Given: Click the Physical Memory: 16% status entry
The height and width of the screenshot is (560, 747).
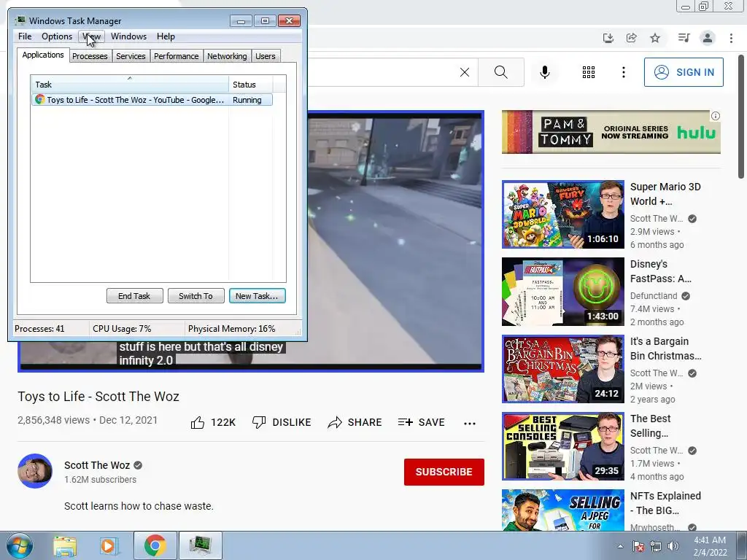Looking at the screenshot, I should coord(231,329).
